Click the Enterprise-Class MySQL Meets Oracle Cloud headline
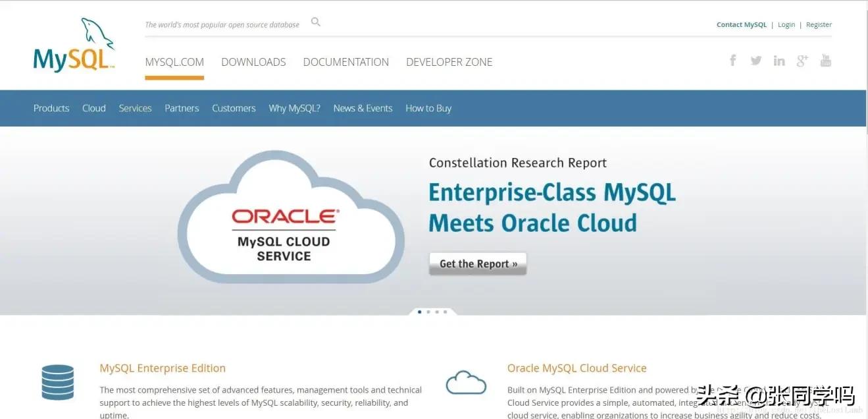Screen dimensions: 868x419 (x=552, y=208)
